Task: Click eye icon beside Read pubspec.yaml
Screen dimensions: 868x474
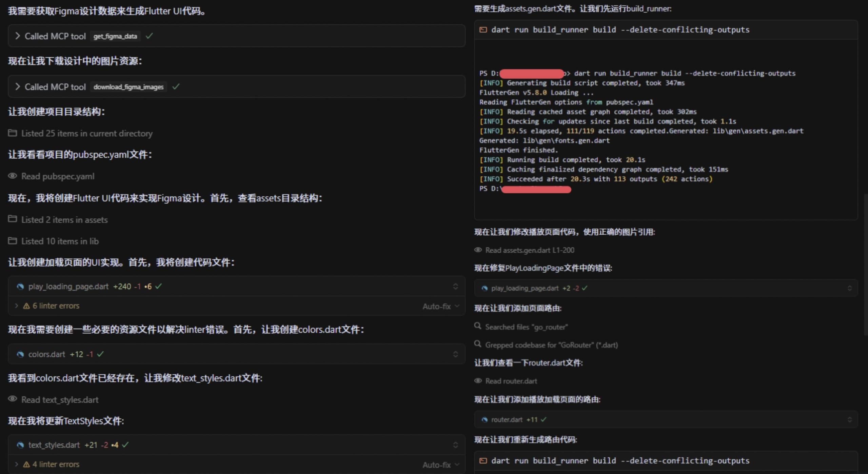Action: tap(13, 176)
